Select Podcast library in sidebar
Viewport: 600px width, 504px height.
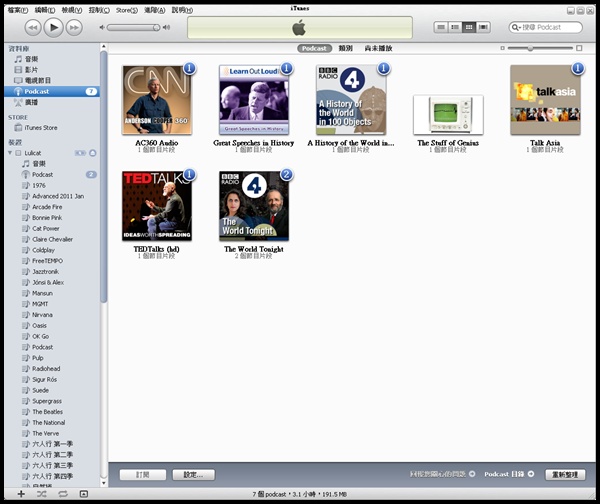coord(52,91)
